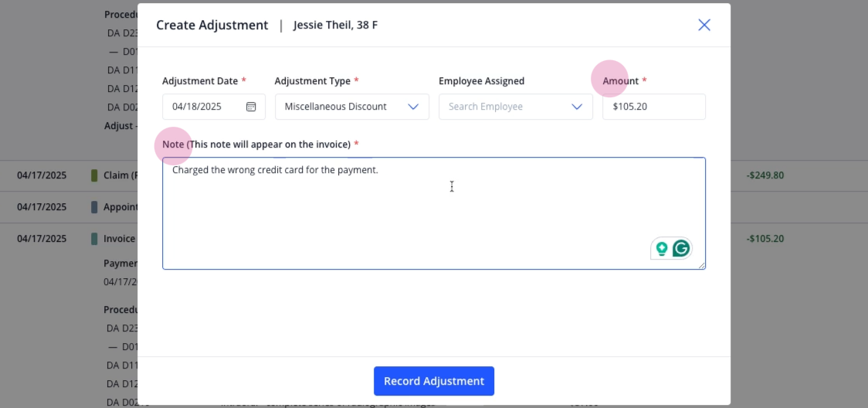Click the 04/17/2025 date on the Invoice row
The image size is (868, 408).
click(42, 239)
